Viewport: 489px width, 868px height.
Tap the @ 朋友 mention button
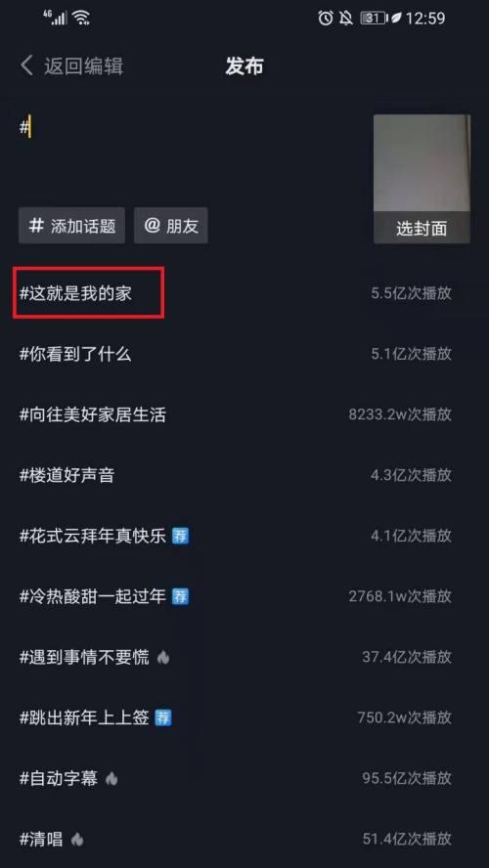click(171, 226)
